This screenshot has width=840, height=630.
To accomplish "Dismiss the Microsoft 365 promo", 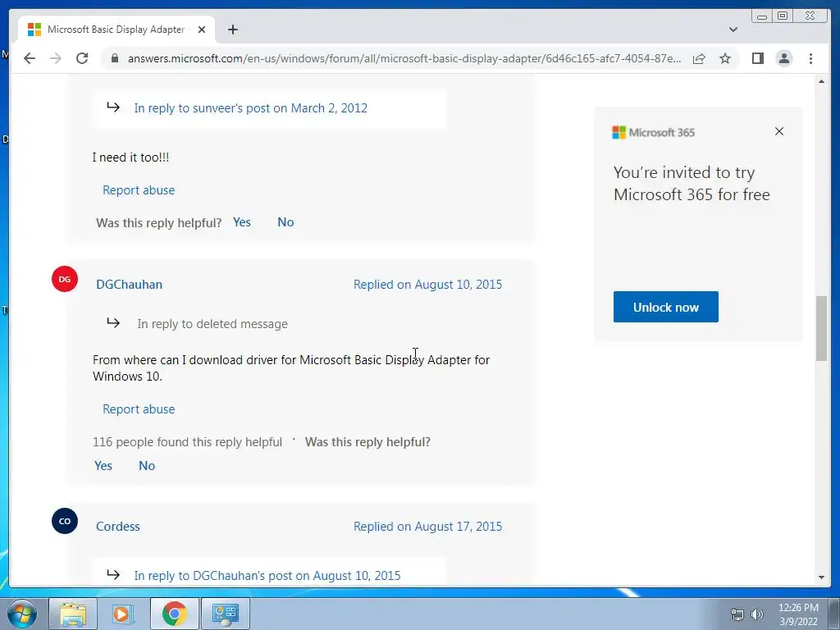I will click(x=779, y=131).
